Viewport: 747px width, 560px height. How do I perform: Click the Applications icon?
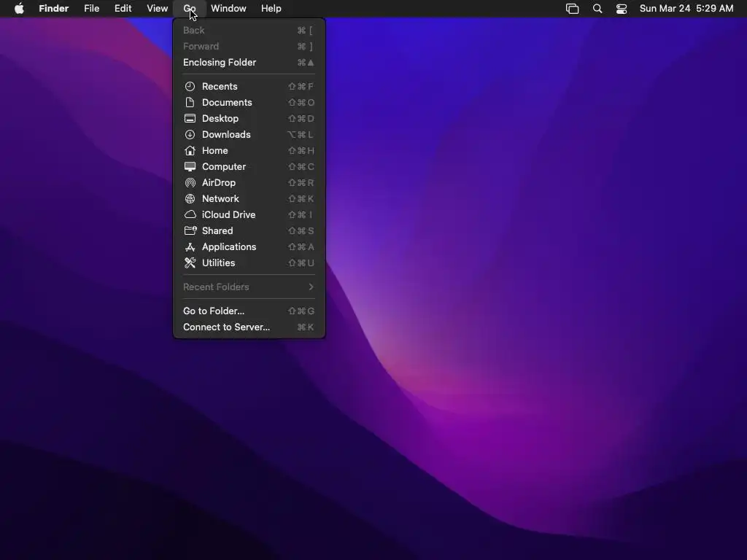190,246
